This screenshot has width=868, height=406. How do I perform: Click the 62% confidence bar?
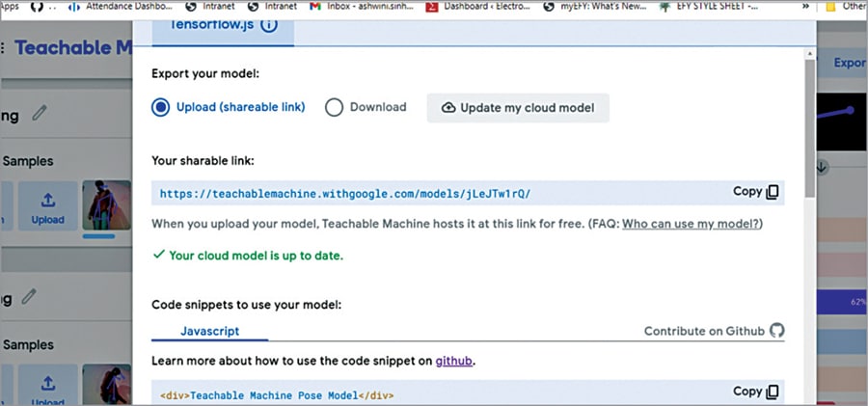[x=841, y=304]
